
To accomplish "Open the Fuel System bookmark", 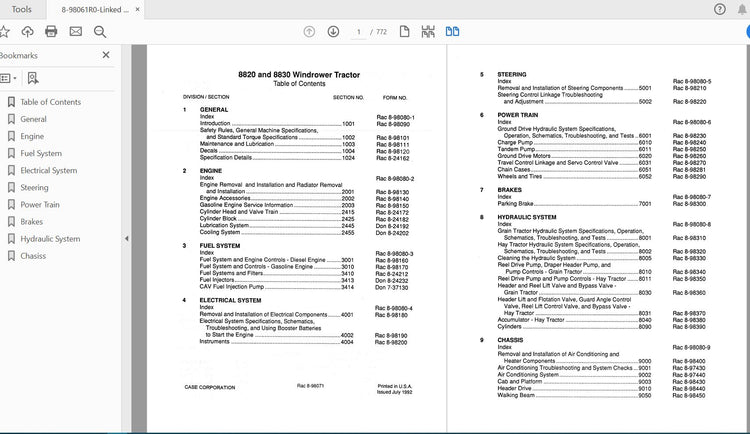I will click(x=41, y=153).
